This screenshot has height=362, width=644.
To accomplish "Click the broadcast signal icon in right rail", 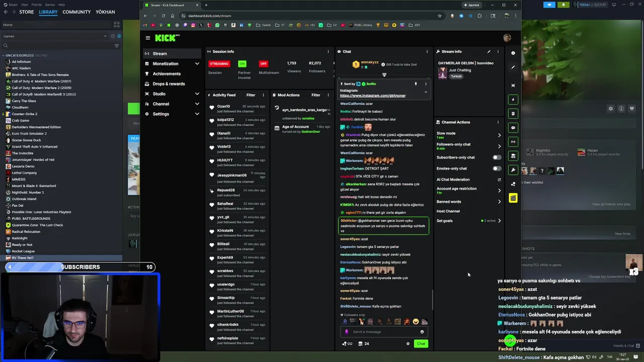I will 513,142.
